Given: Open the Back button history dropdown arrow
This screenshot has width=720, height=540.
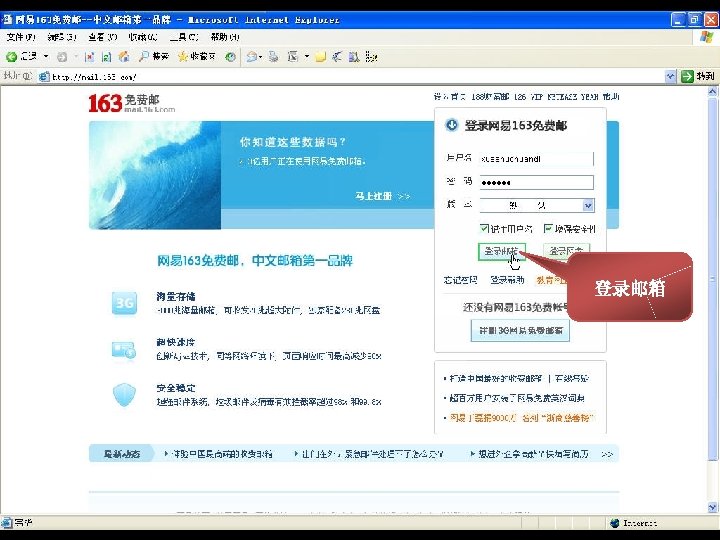Looking at the screenshot, I should 46,56.
